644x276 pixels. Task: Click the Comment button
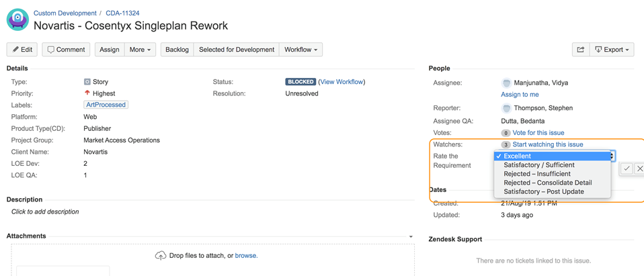[x=66, y=50]
